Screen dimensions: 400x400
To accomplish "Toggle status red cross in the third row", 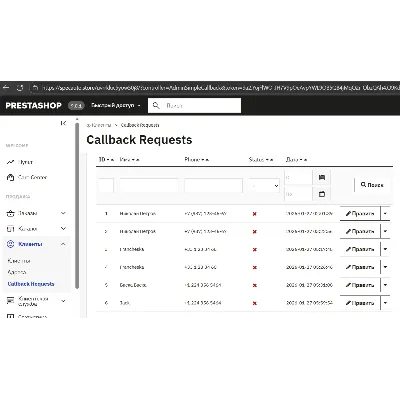I will [x=255, y=250].
